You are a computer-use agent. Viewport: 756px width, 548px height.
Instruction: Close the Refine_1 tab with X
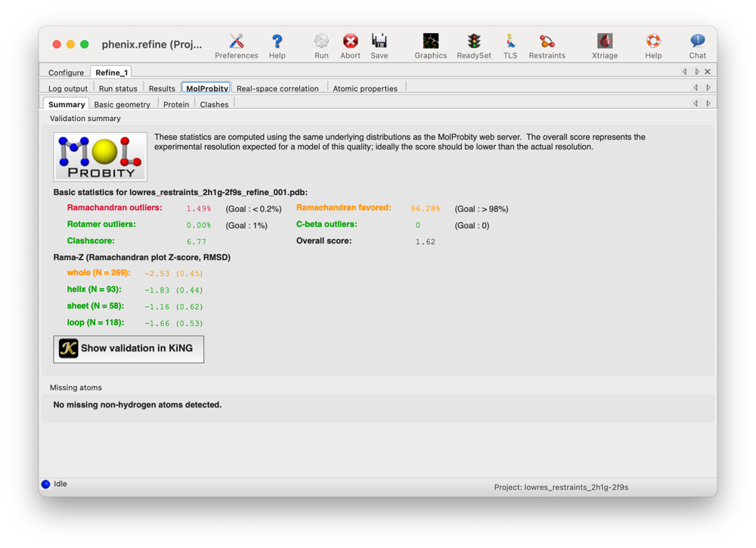pos(708,71)
